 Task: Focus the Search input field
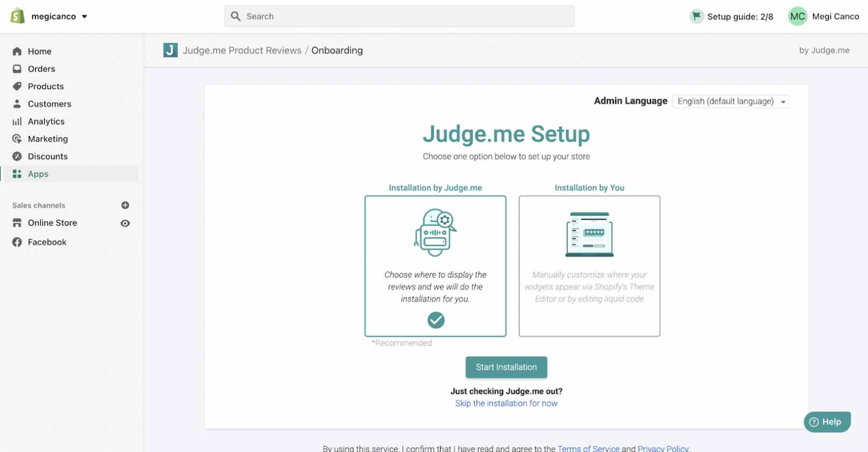[x=399, y=17]
